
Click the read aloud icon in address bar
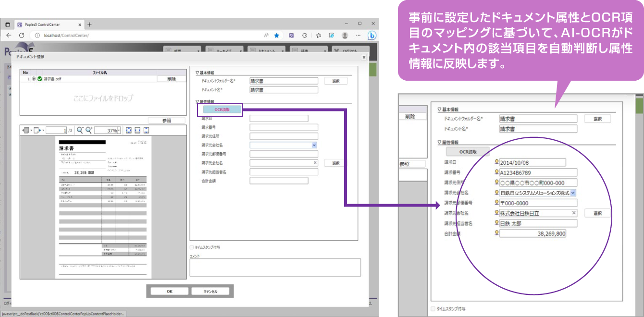pos(266,36)
